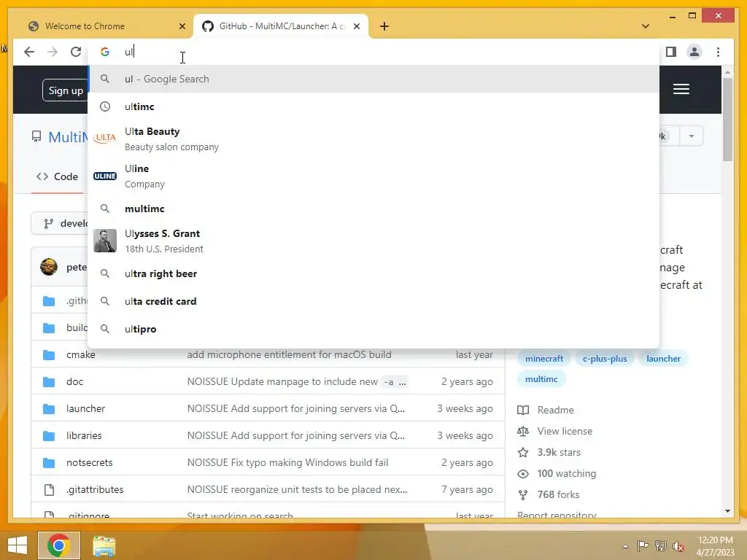Click in the address bar text field

(x=374, y=52)
